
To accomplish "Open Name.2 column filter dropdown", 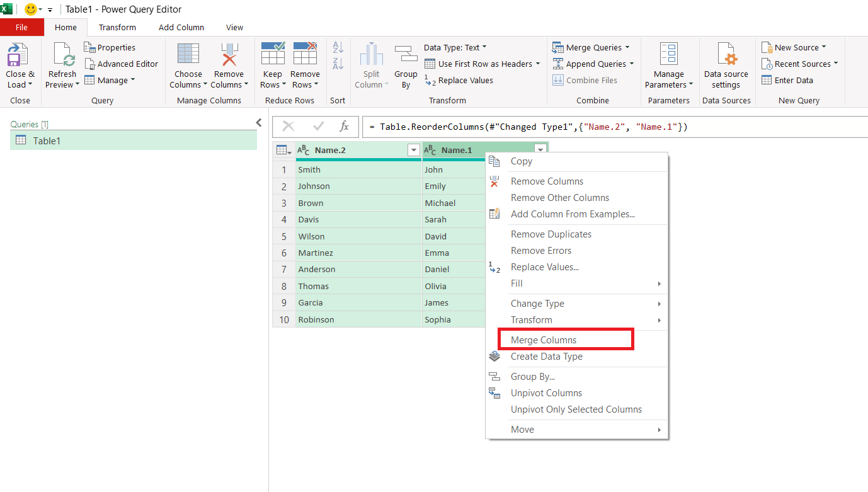I will coord(414,150).
